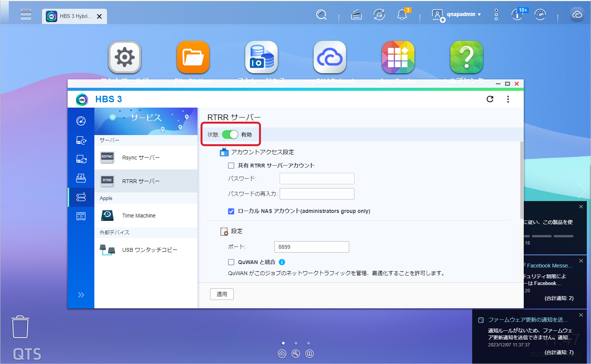Minimize the HBS 3 window
This screenshot has height=364, width=591.
coord(498,84)
